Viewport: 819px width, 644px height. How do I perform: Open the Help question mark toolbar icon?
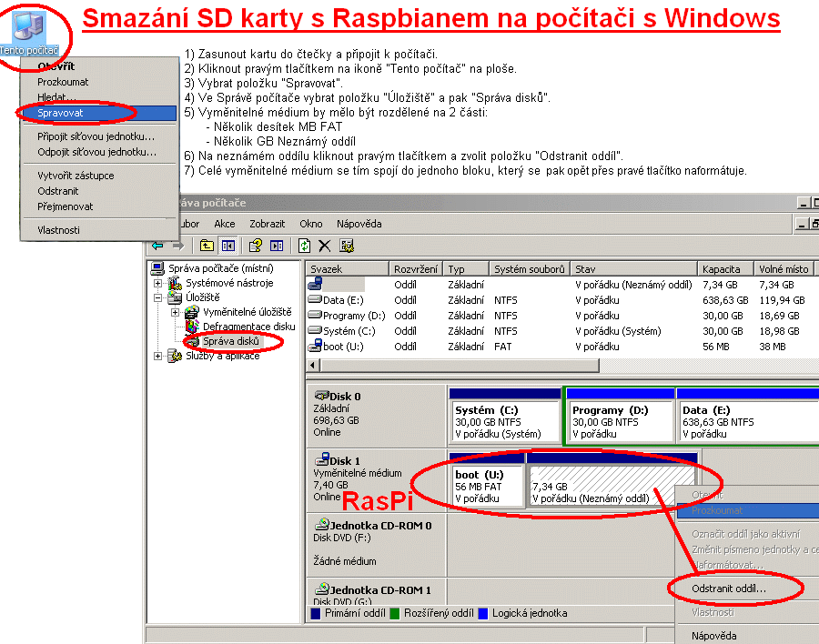click(x=256, y=246)
